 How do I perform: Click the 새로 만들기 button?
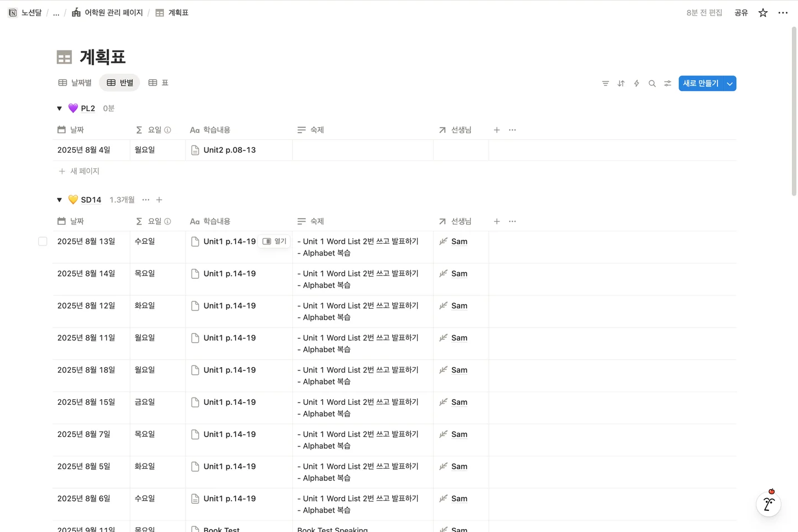pyautogui.click(x=700, y=83)
